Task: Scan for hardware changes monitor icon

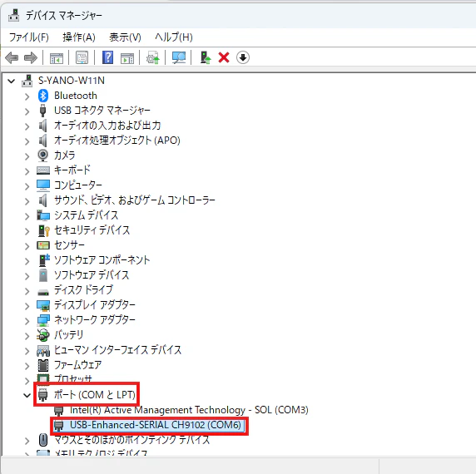Action: (178, 57)
